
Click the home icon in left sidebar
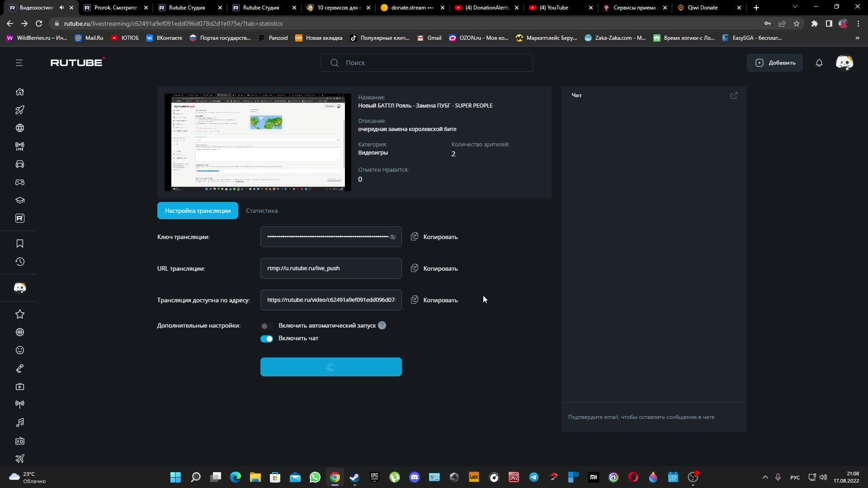20,92
